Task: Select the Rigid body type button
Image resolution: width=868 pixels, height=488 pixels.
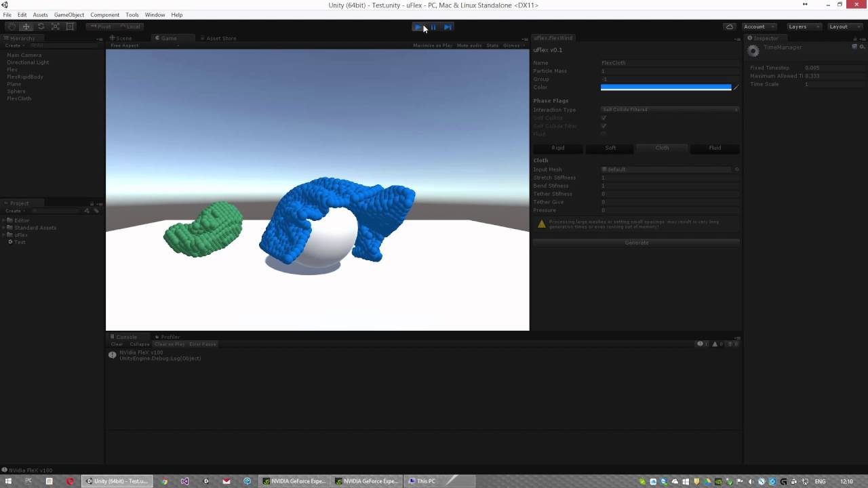Action: [x=558, y=148]
